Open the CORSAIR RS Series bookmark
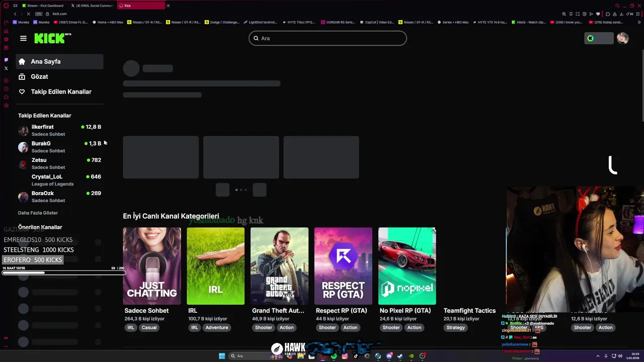 pyautogui.click(x=338, y=22)
